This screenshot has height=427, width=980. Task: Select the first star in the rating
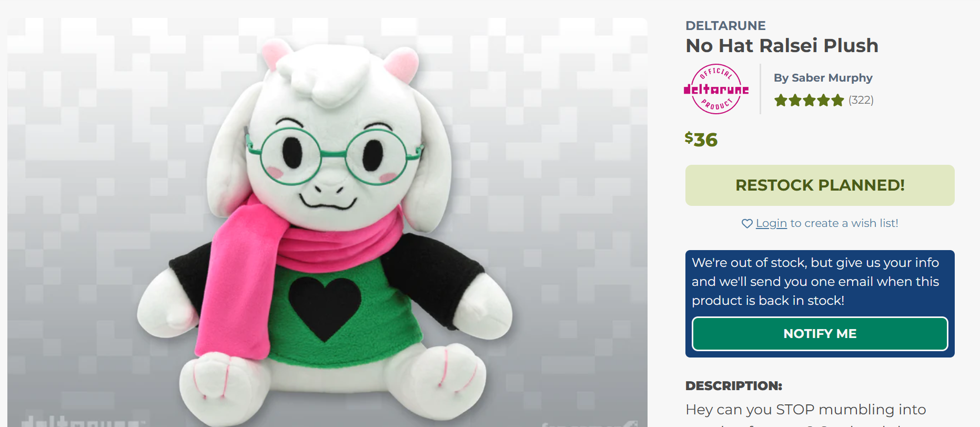(781, 100)
